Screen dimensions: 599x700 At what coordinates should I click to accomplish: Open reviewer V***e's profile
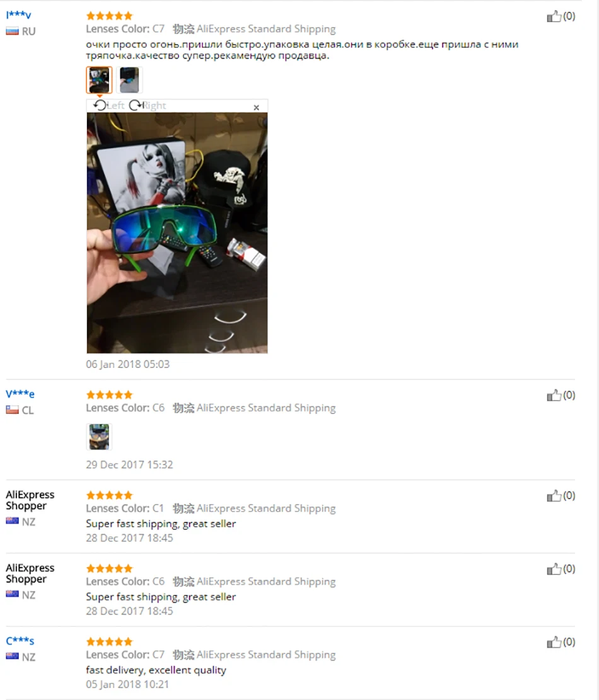point(20,394)
